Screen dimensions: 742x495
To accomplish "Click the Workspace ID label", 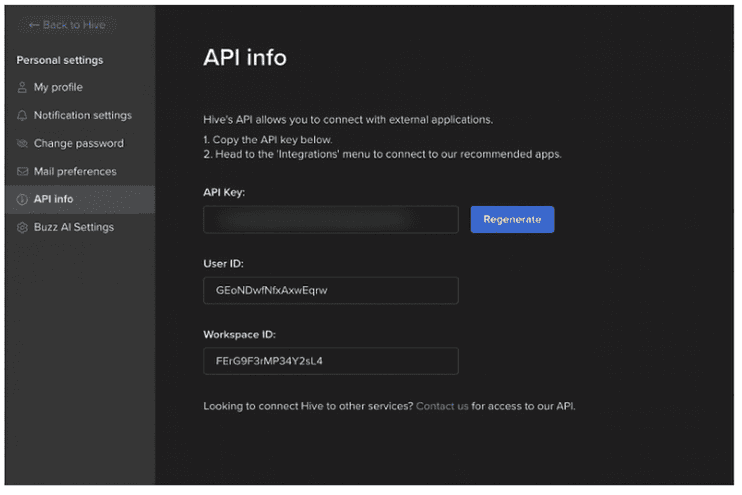I will 239,335.
